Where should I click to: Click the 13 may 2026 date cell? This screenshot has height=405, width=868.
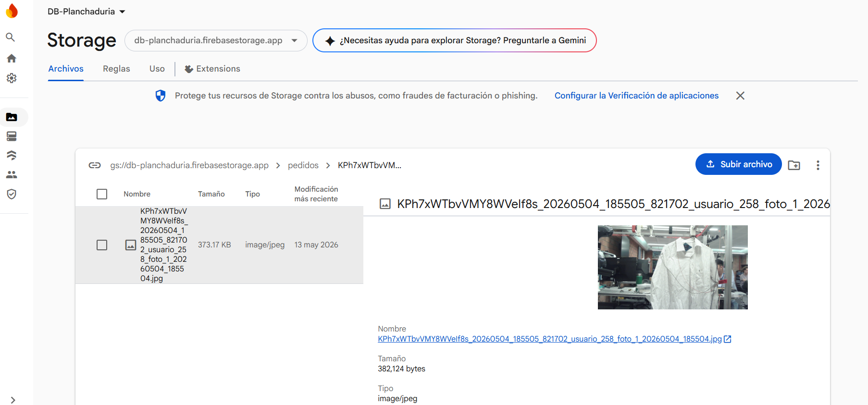coord(316,245)
